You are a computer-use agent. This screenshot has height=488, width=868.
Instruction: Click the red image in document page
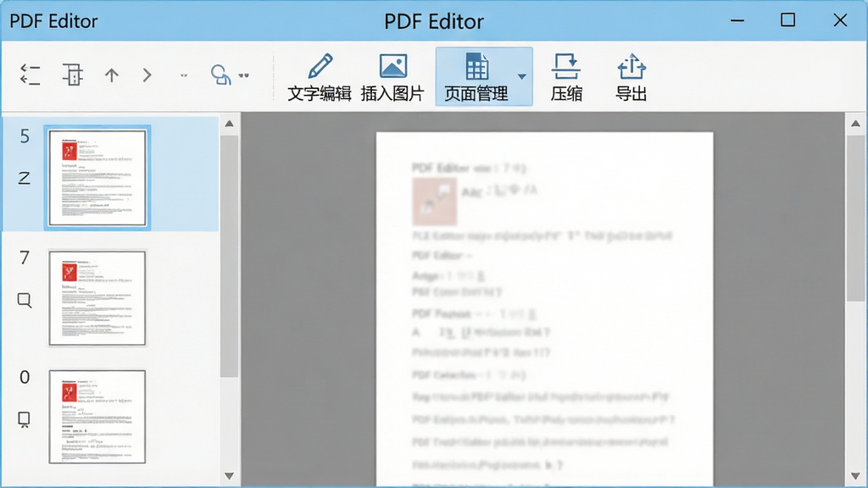tap(435, 202)
